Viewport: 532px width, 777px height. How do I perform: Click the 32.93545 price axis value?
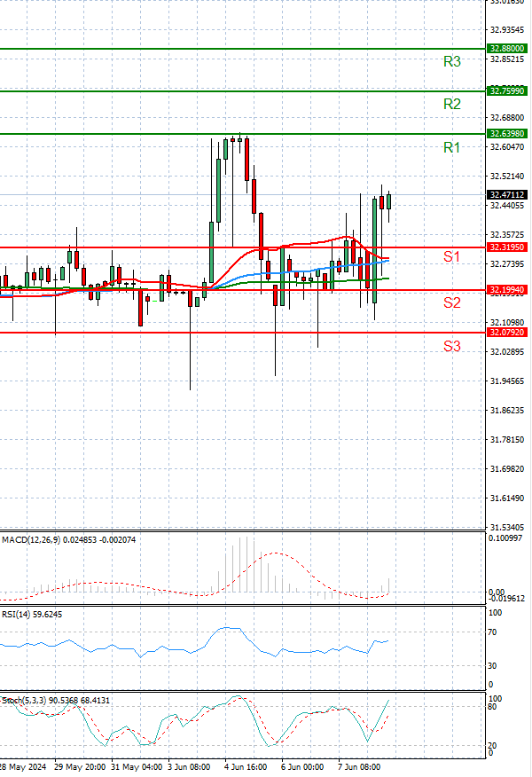[507, 30]
